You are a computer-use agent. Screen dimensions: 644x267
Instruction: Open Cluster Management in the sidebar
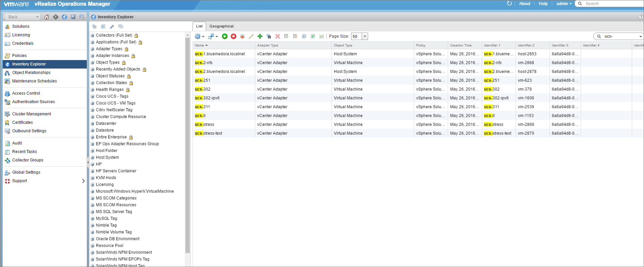[32, 114]
